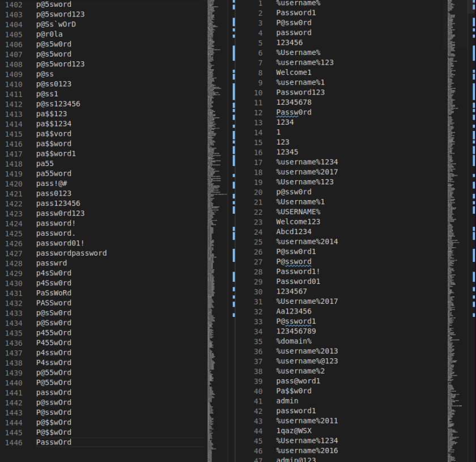Viewport: 476px width, 462px height.
Task: Click 'PASSword' on line 1432
Action: point(54,303)
